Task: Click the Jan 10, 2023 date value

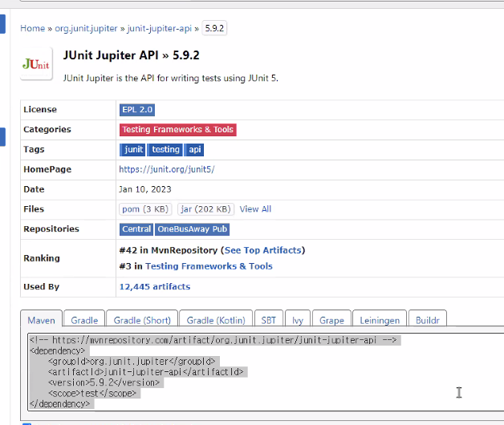Action: pyautogui.click(x=145, y=189)
